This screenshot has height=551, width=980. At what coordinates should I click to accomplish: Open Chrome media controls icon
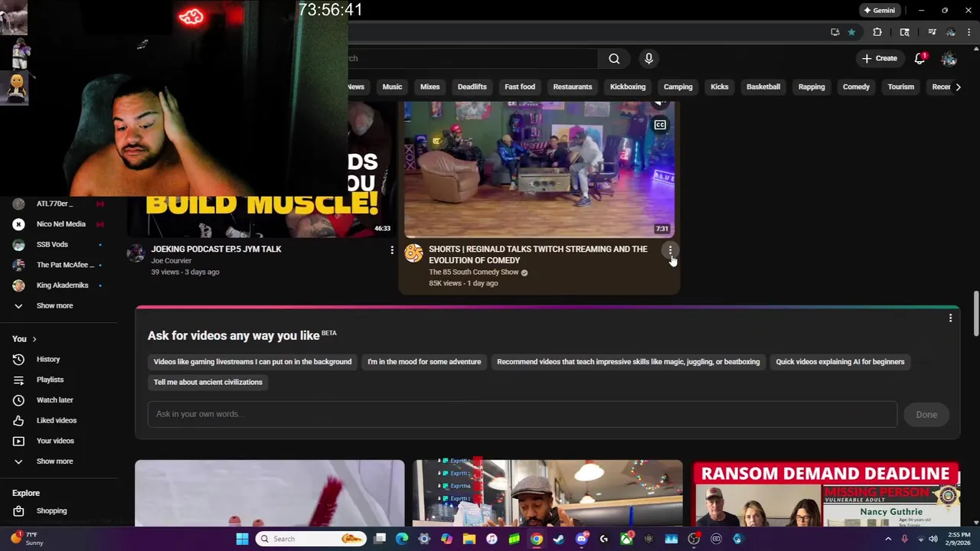tap(932, 32)
